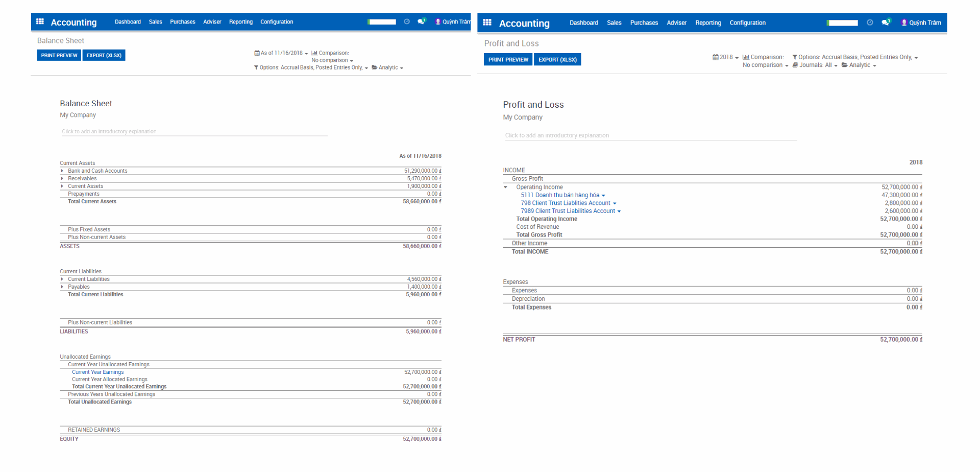Viewport: 980px width, 472px height.
Task: Open the apps grid icon in the top-left corner
Action: 40,21
